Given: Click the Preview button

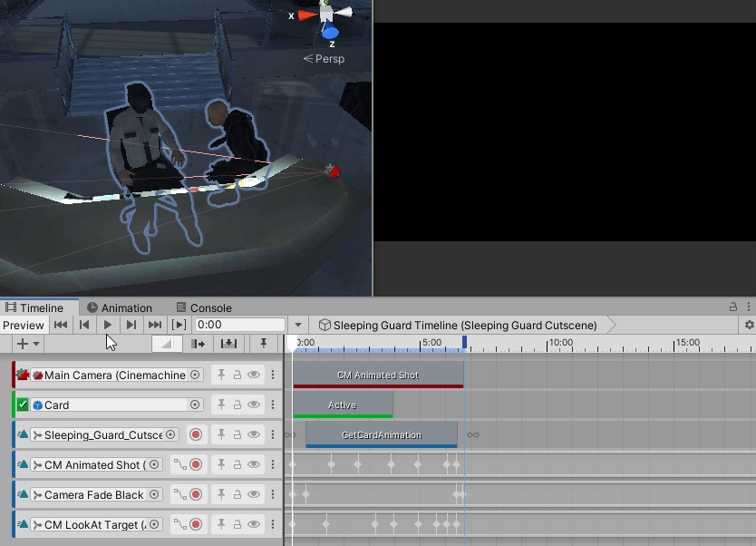Looking at the screenshot, I should point(24,325).
